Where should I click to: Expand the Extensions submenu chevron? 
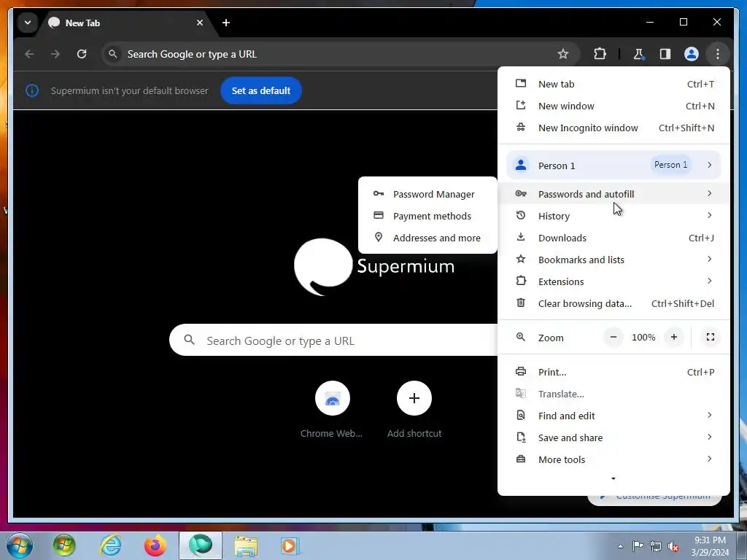tap(709, 281)
